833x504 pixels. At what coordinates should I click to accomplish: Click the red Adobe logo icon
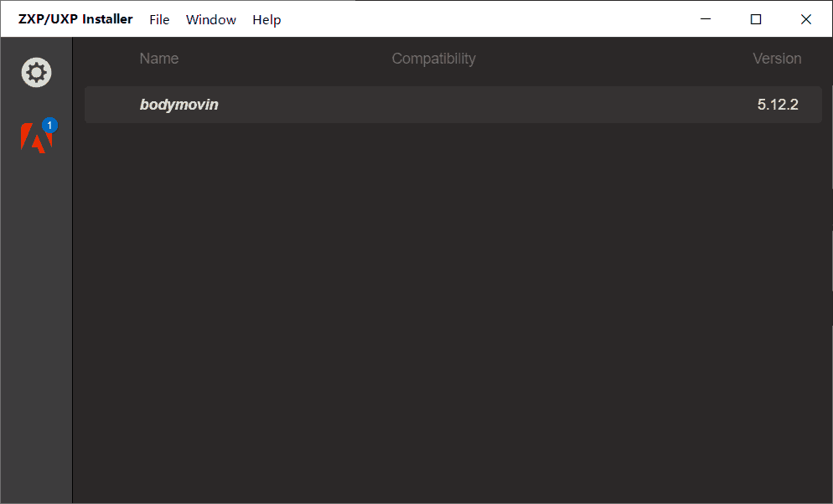click(x=35, y=137)
